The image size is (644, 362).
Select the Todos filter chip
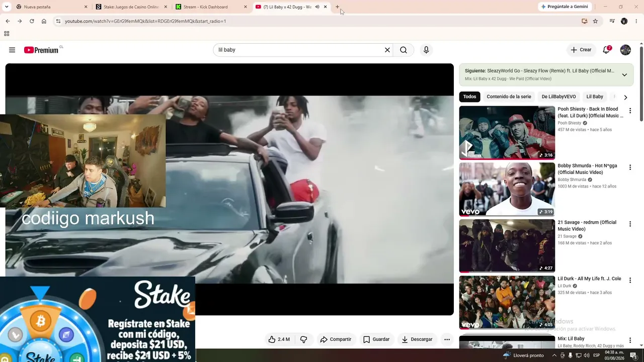(469, 97)
